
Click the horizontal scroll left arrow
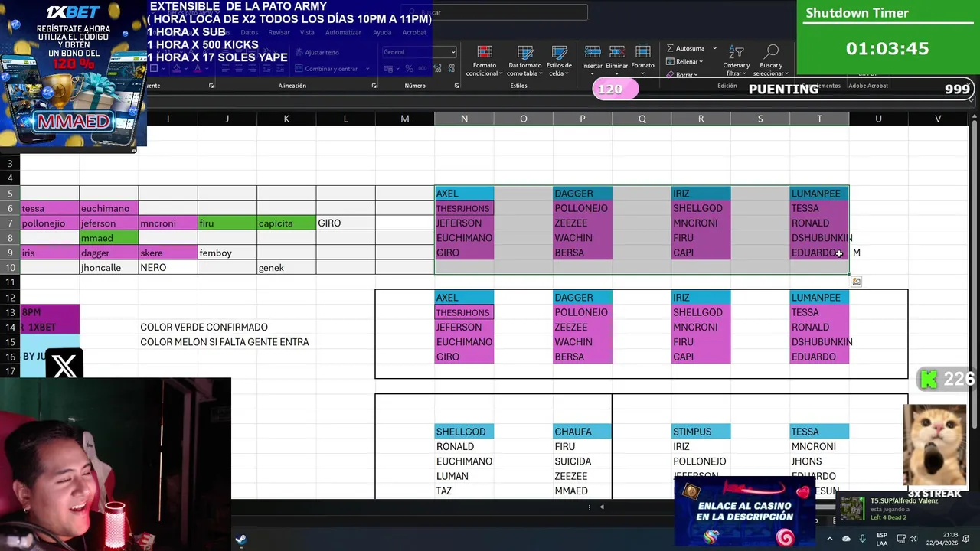(602, 507)
